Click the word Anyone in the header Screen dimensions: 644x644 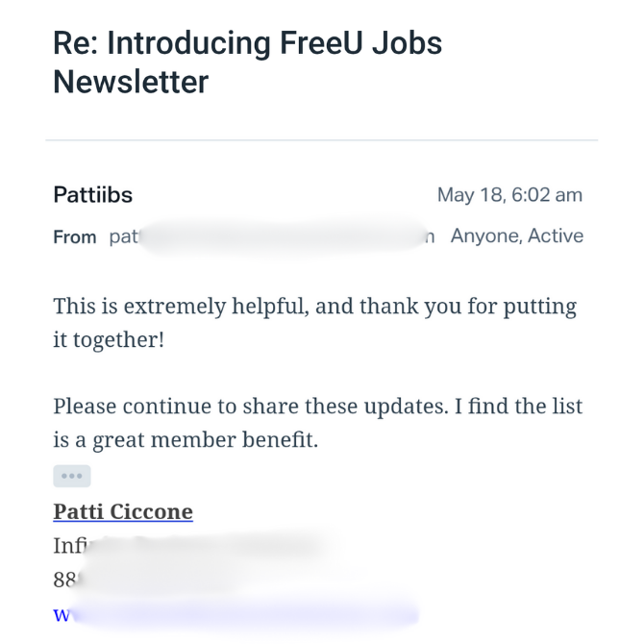pos(484,235)
